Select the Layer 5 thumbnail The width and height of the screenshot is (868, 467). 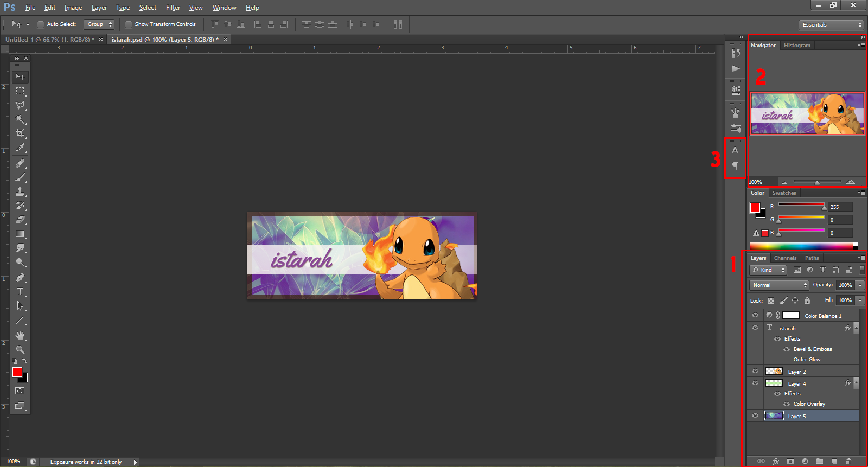(x=774, y=416)
